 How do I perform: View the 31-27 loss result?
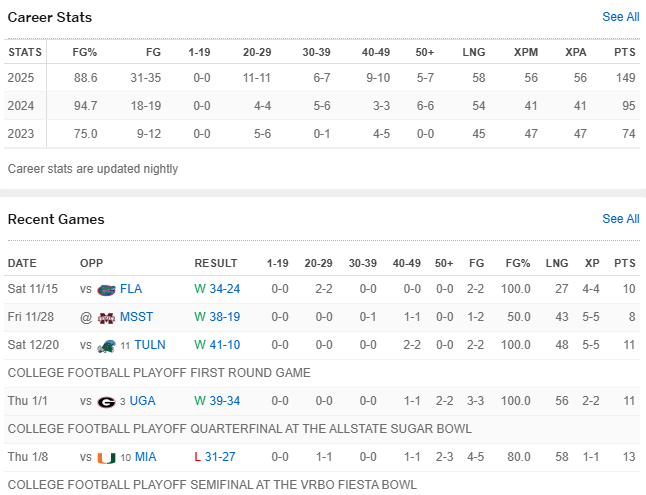tap(222, 457)
